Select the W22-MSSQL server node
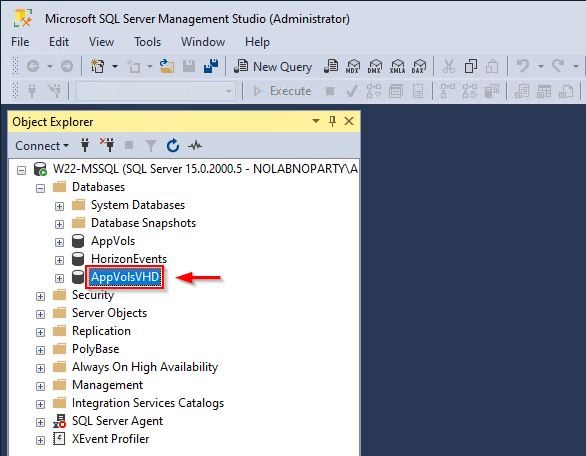 [x=205, y=169]
